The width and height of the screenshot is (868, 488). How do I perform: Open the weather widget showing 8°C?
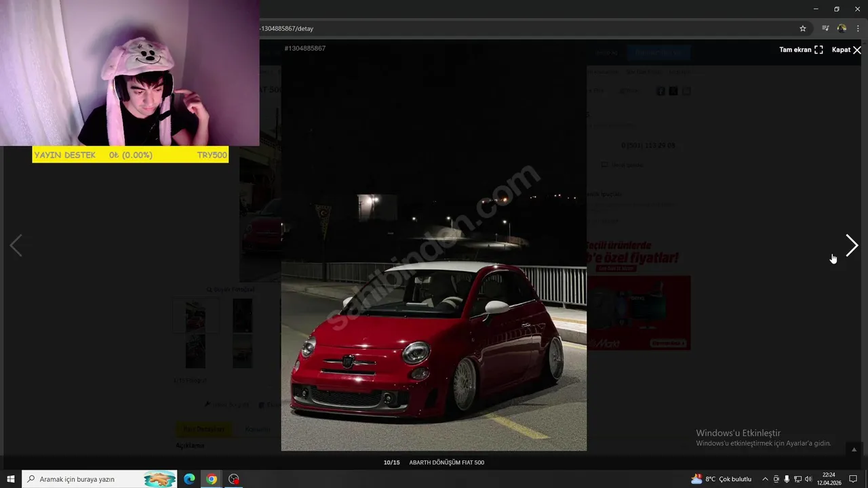(x=722, y=479)
